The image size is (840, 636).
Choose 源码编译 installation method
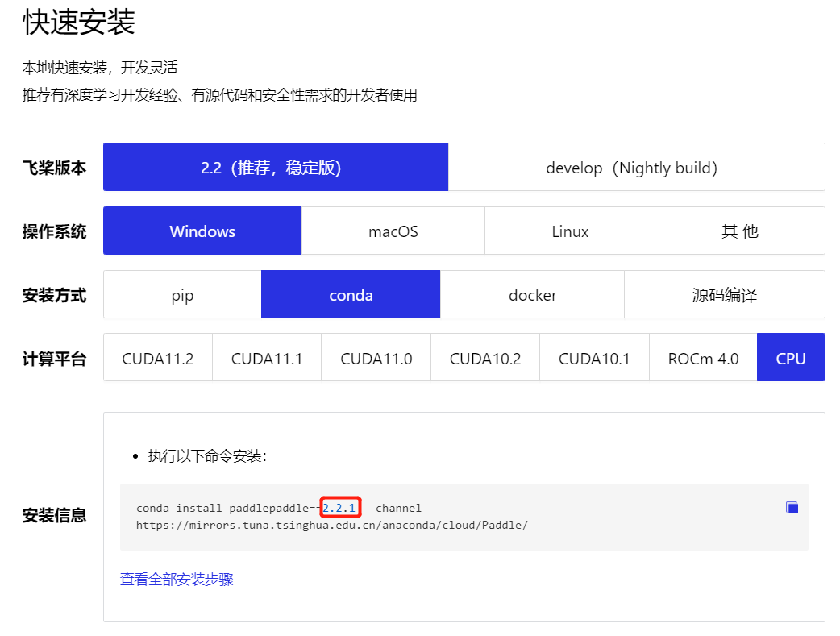[x=724, y=294]
